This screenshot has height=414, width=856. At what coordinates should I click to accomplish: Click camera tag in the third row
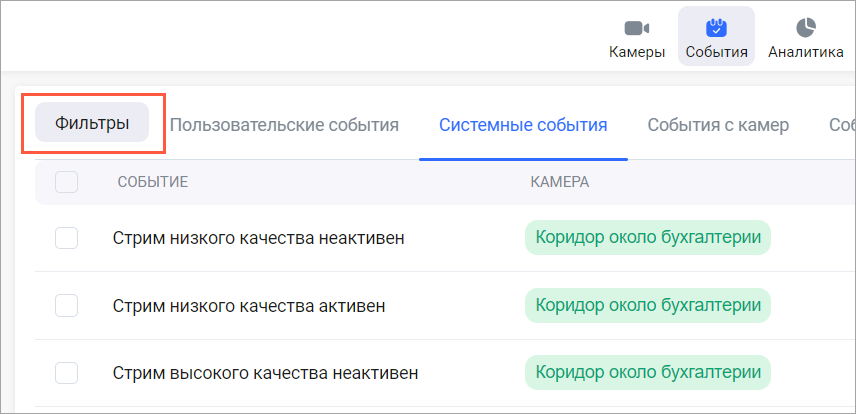[648, 373]
